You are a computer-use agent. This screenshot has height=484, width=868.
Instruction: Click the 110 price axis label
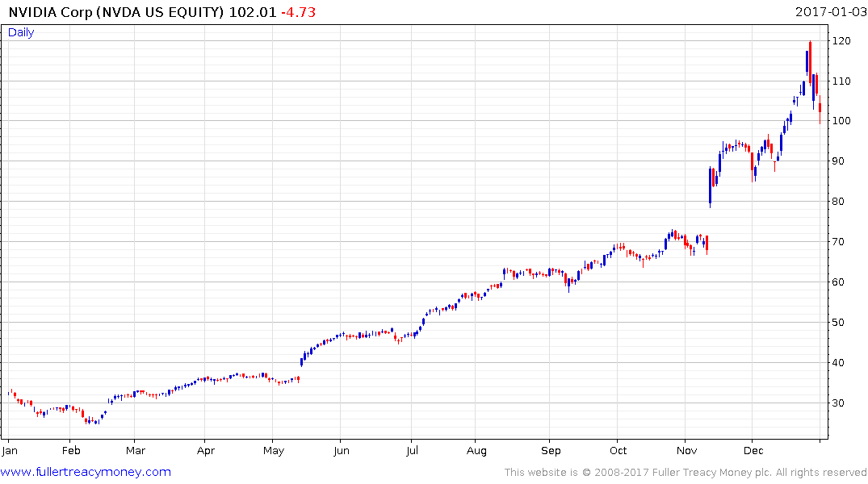point(841,81)
